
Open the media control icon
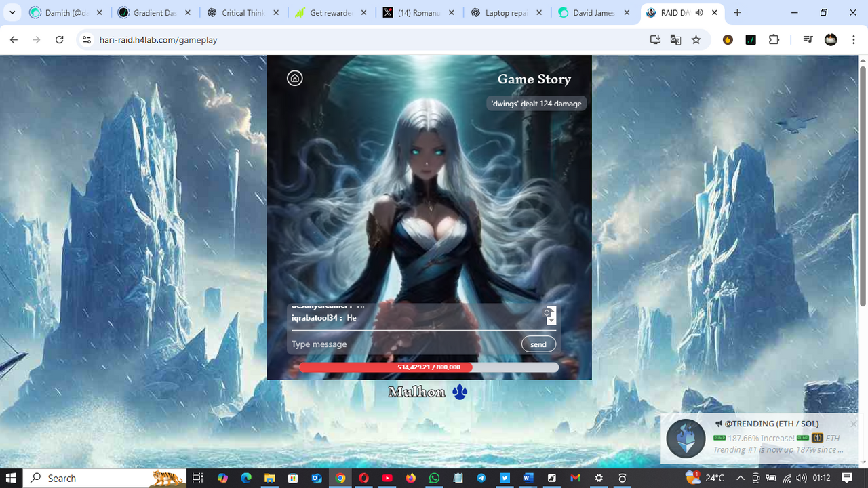point(808,40)
